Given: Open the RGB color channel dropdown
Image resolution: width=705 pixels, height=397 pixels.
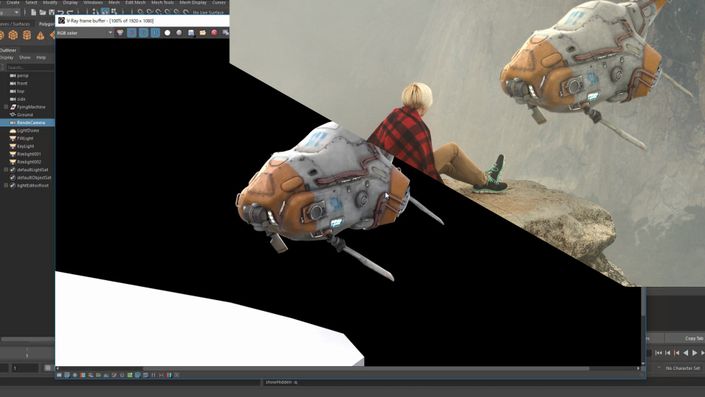Looking at the screenshot, I should [85, 33].
